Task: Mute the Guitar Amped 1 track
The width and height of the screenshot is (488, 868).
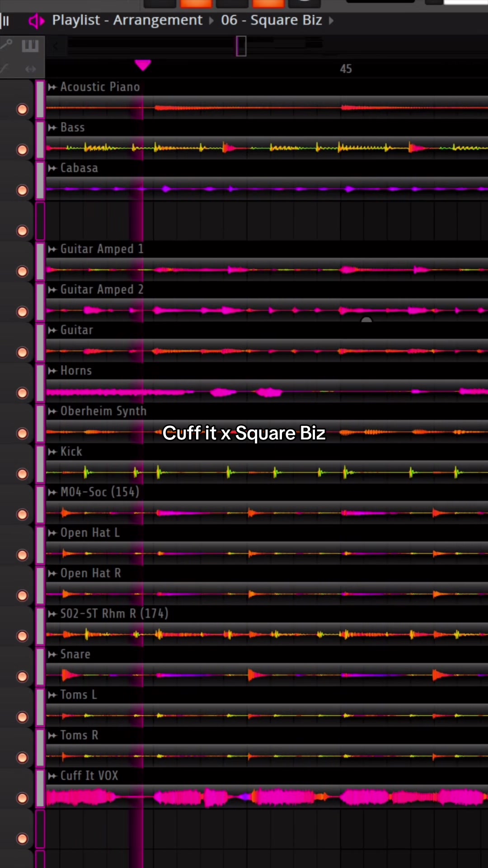Action: point(22,271)
